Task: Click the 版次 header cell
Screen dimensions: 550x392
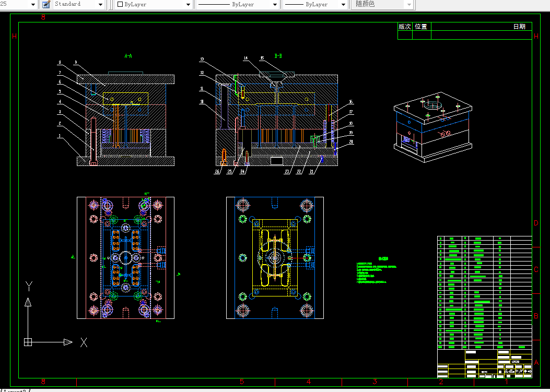Action: (x=405, y=27)
